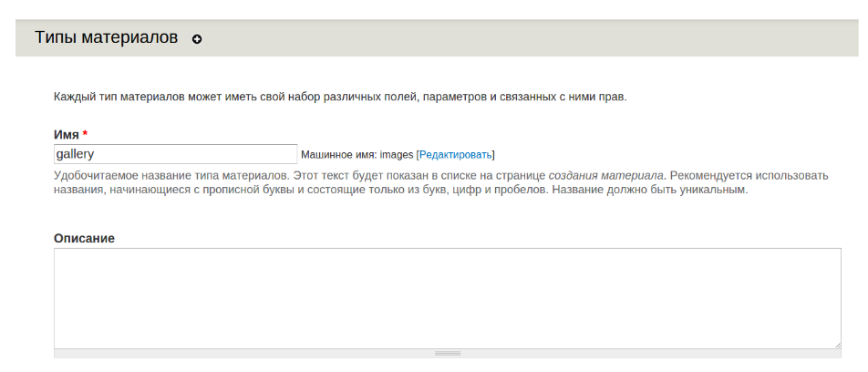Click the Описание field label
Image resolution: width=868 pixels, height=372 pixels.
click(84, 238)
